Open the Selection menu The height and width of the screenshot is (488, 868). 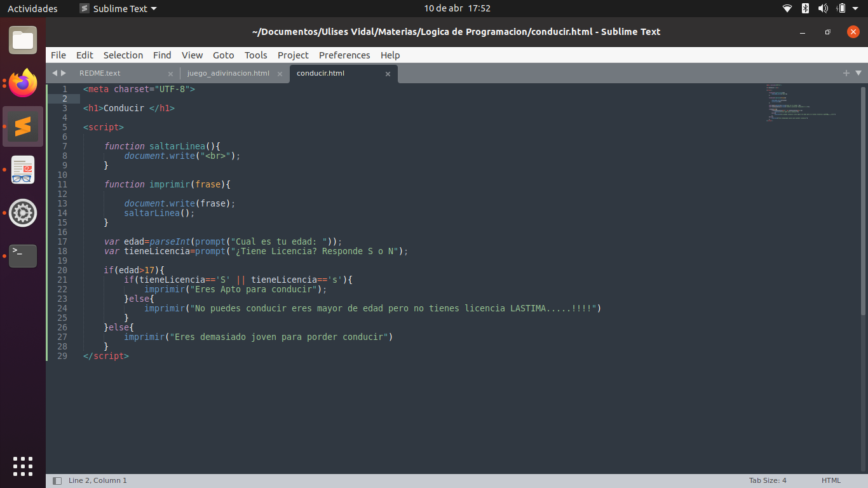click(x=123, y=55)
